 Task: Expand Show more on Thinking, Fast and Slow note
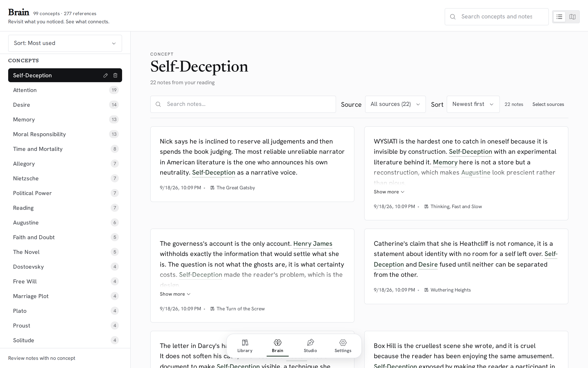[x=389, y=192]
